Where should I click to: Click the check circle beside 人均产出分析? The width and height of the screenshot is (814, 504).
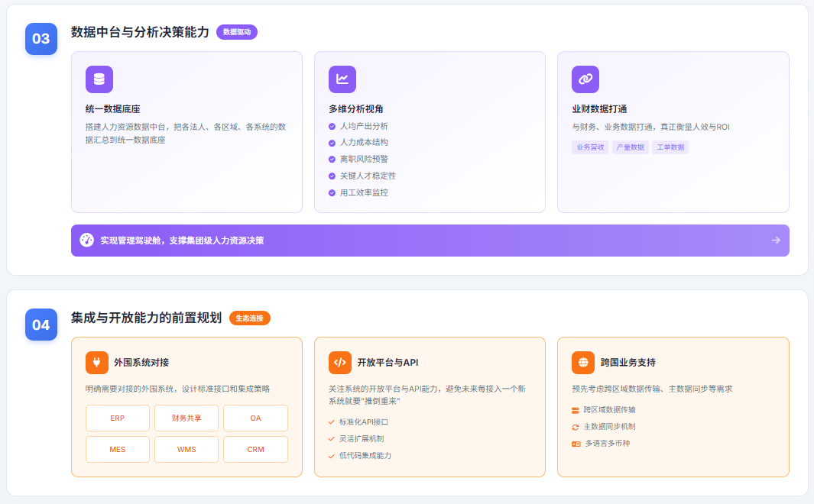[332, 126]
